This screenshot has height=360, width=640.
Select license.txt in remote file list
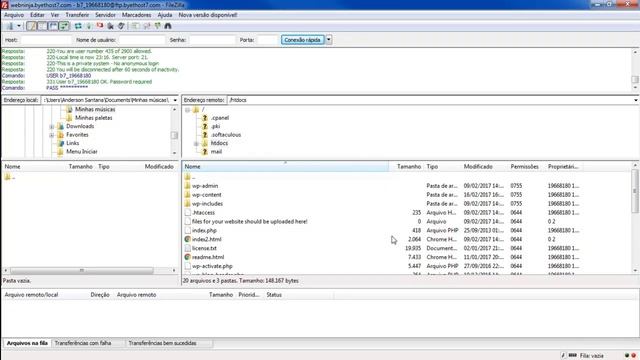point(204,249)
